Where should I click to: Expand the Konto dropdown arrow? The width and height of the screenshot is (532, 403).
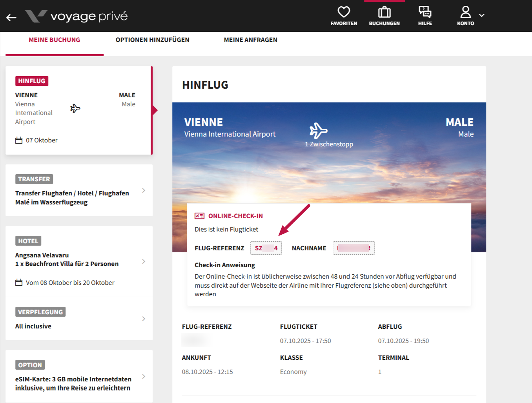tap(482, 15)
